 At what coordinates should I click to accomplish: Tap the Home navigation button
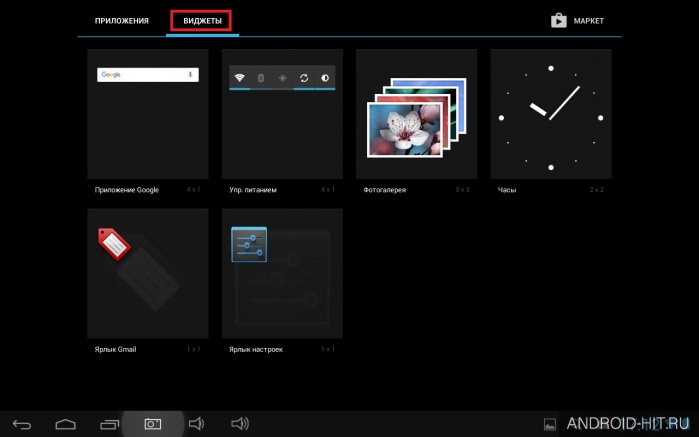[66, 424]
